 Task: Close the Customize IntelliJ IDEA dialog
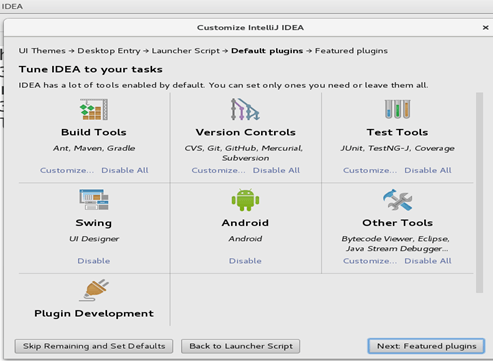486,28
